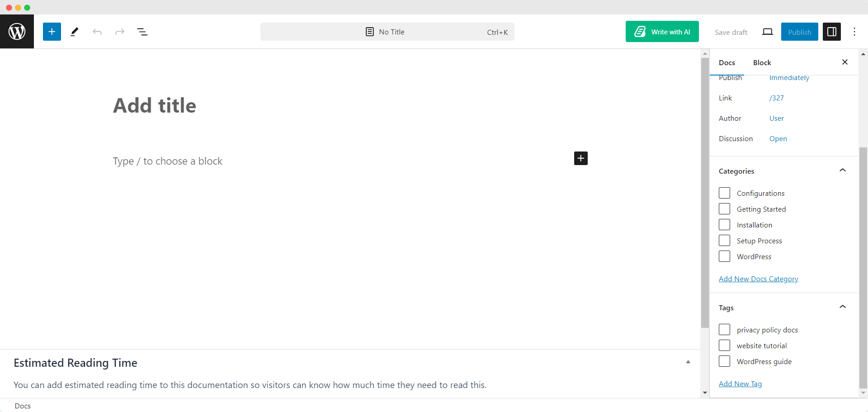Collapse the Estimated Reading Time panel
Screen dimensions: 868x412
(x=688, y=362)
